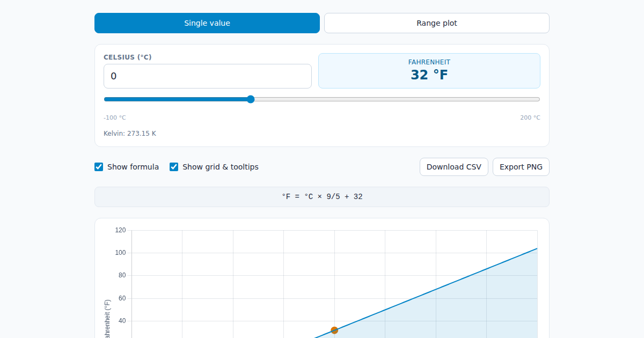Click the 200 °C slider maximum label
644x338 pixels.
[x=530, y=117]
